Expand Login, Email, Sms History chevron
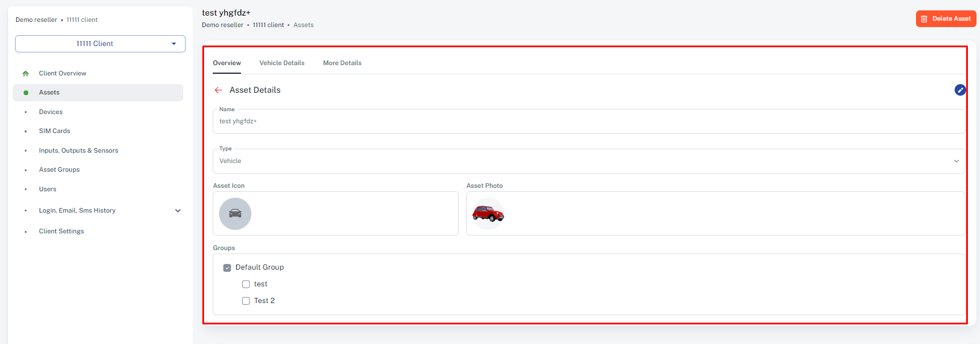 click(x=178, y=211)
